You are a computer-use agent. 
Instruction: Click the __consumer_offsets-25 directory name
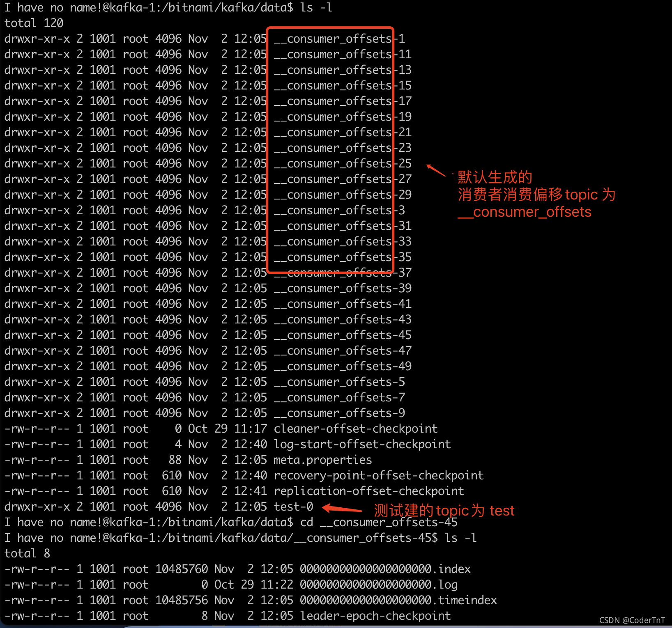tap(343, 163)
